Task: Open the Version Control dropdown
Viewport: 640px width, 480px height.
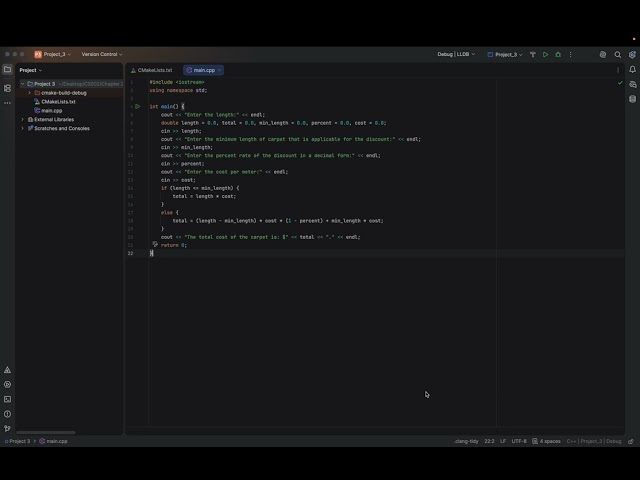Action: coord(102,54)
